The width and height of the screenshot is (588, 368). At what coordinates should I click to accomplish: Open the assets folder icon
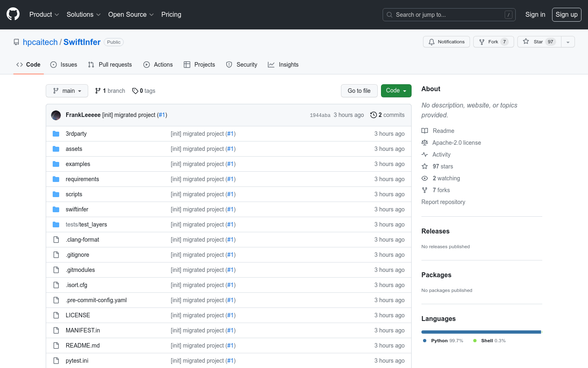tap(56, 149)
